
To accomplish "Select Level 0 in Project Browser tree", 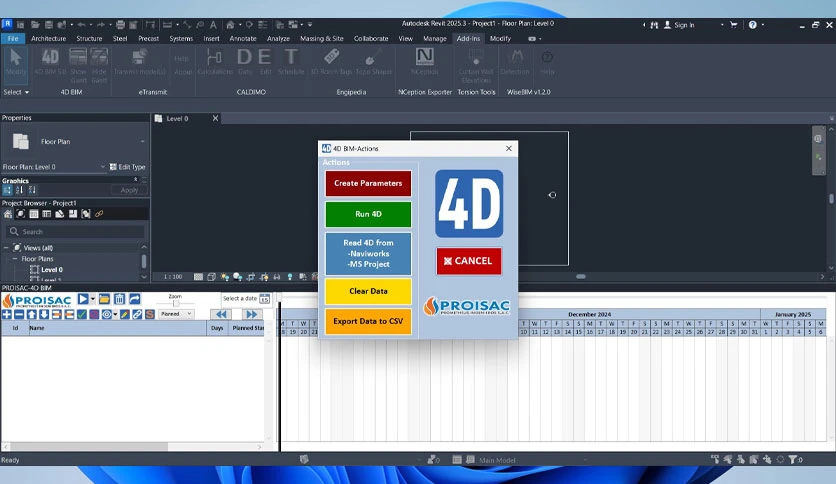I will [x=52, y=270].
